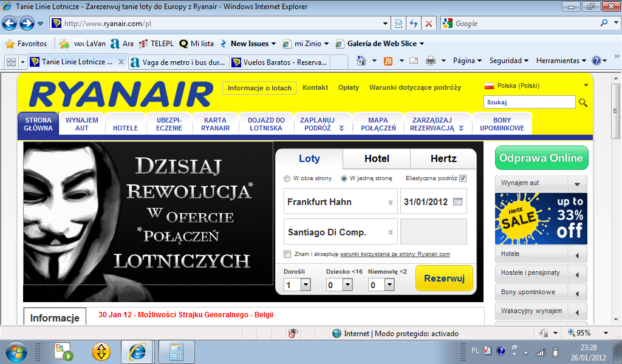Open the Niemowlę <2 count dropdown
The width and height of the screenshot is (622, 364).
tap(389, 285)
